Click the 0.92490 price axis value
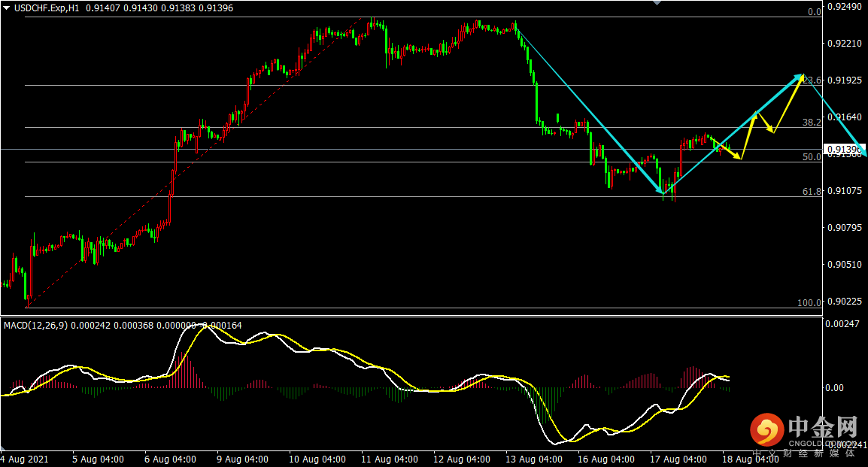This screenshot has width=868, height=467. pos(844,7)
